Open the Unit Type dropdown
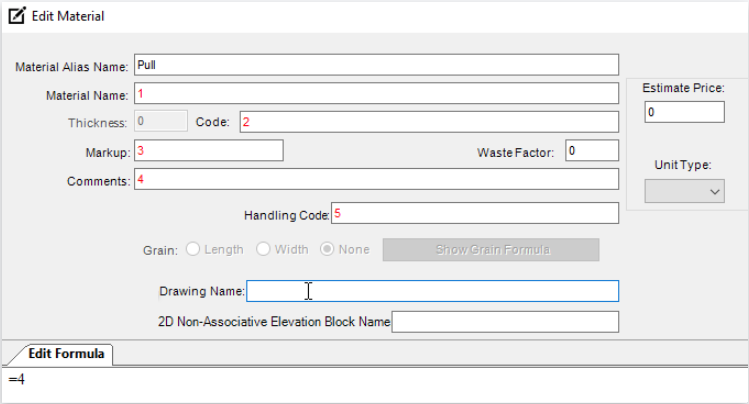 [x=684, y=191]
